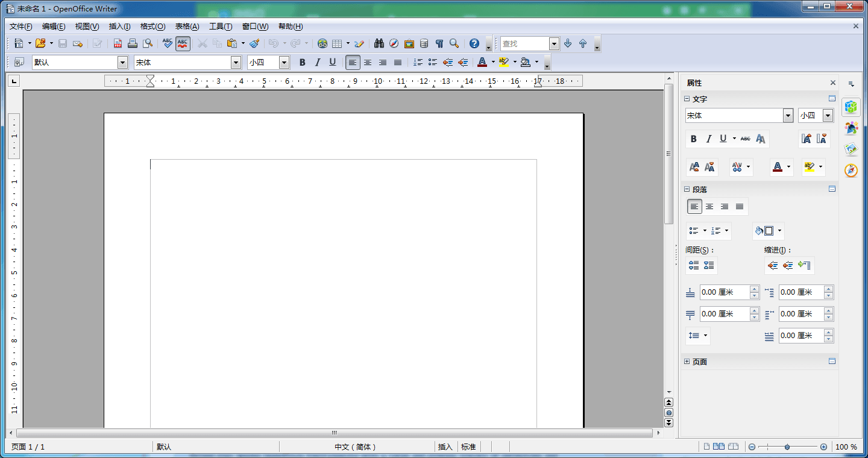Collapse the 段落 section in sidebar
The width and height of the screenshot is (868, 458).
(687, 189)
